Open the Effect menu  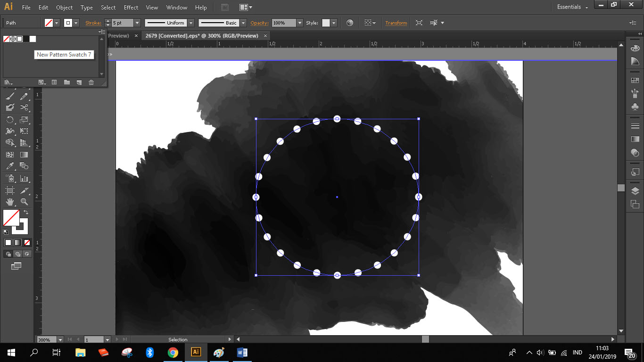pos(131,8)
